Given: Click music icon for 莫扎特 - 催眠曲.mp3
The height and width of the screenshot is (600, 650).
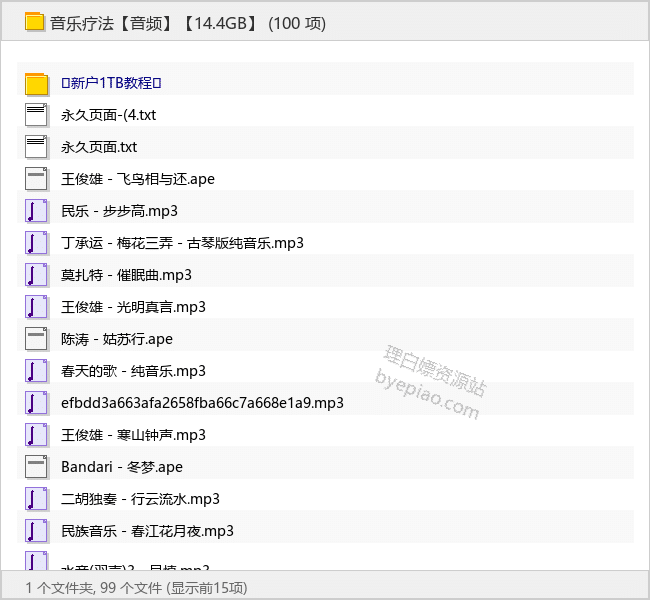Looking at the screenshot, I should pos(36,275).
